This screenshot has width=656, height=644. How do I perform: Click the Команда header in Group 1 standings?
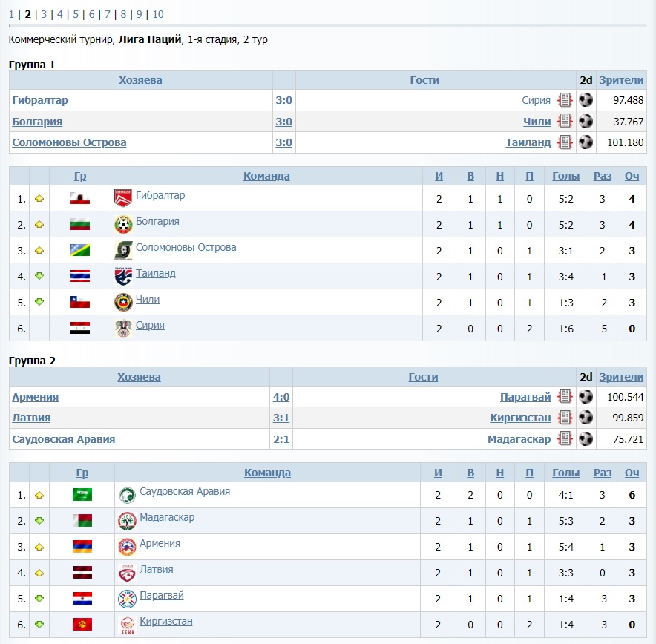click(266, 176)
